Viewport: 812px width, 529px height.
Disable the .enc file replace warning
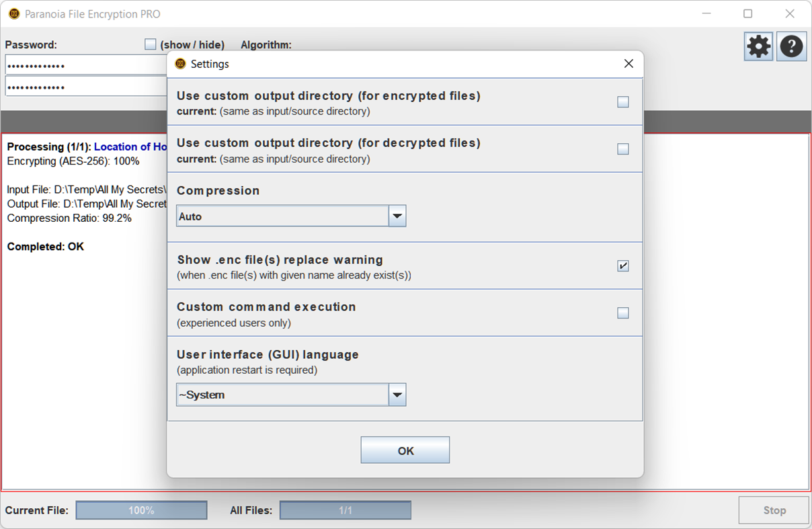[622, 266]
